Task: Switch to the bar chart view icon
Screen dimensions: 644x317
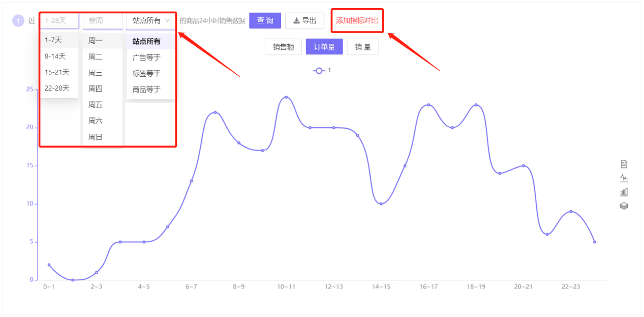Action: [624, 192]
